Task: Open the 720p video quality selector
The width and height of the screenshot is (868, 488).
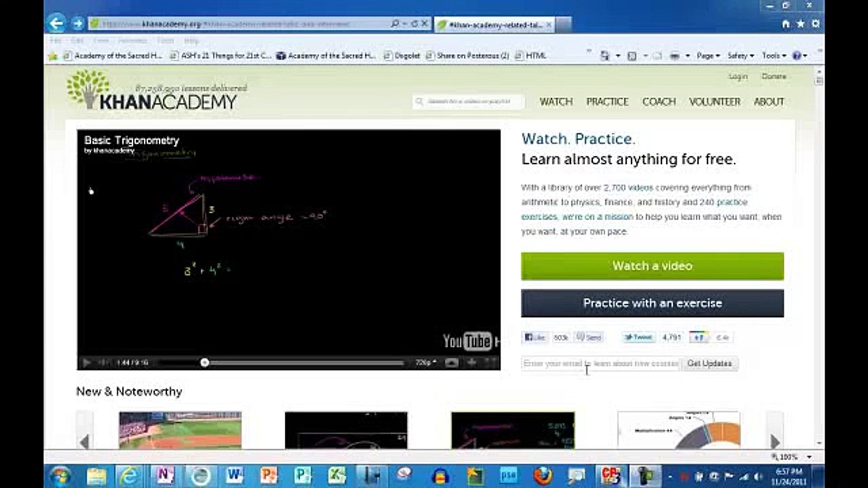Action: pos(425,362)
